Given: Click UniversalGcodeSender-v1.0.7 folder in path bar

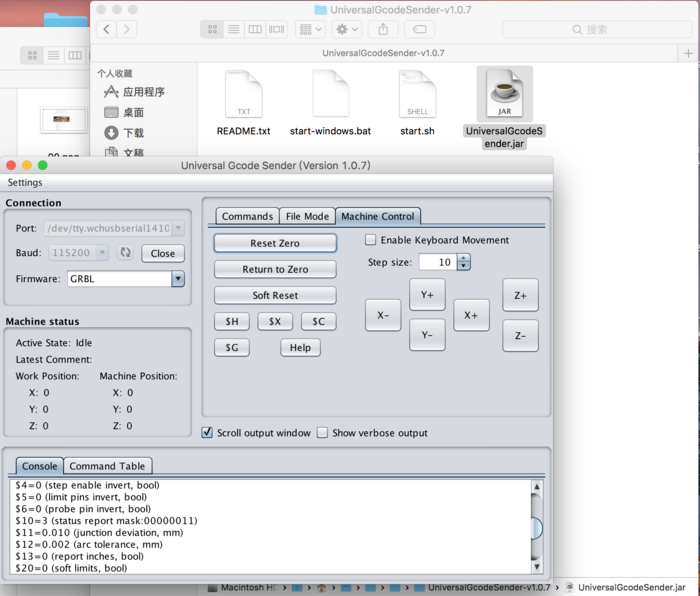Looking at the screenshot, I should [x=482, y=588].
